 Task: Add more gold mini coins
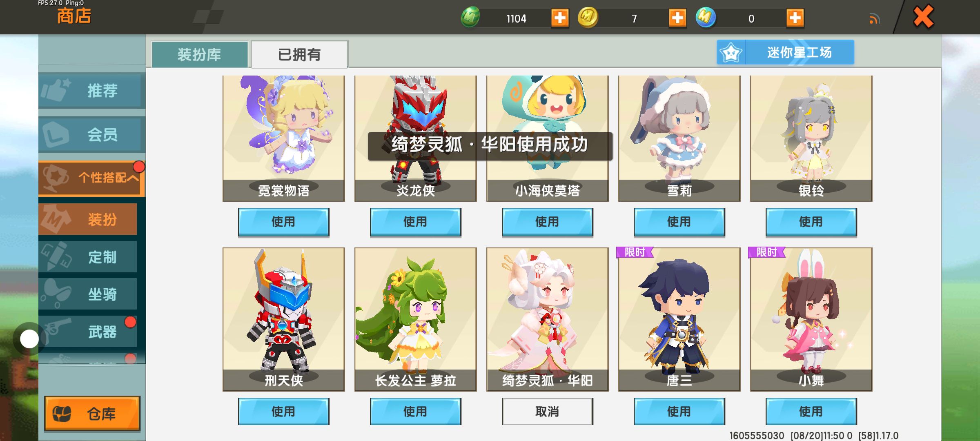pos(677,18)
